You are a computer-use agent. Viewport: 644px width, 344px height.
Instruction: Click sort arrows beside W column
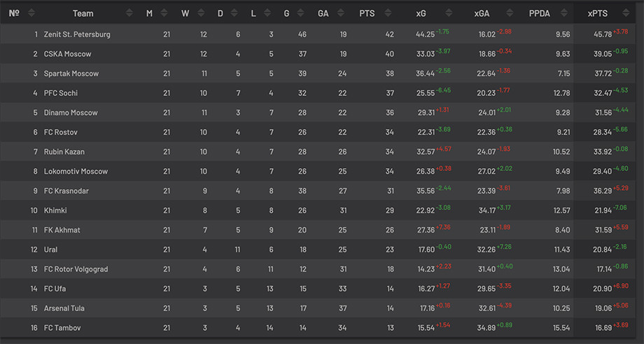[201, 13]
